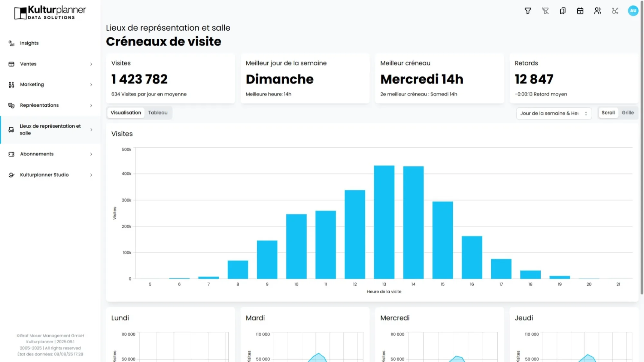Click the bar for hour 13 in Visites chart
Viewport: 644px width, 362px height.
(384, 222)
